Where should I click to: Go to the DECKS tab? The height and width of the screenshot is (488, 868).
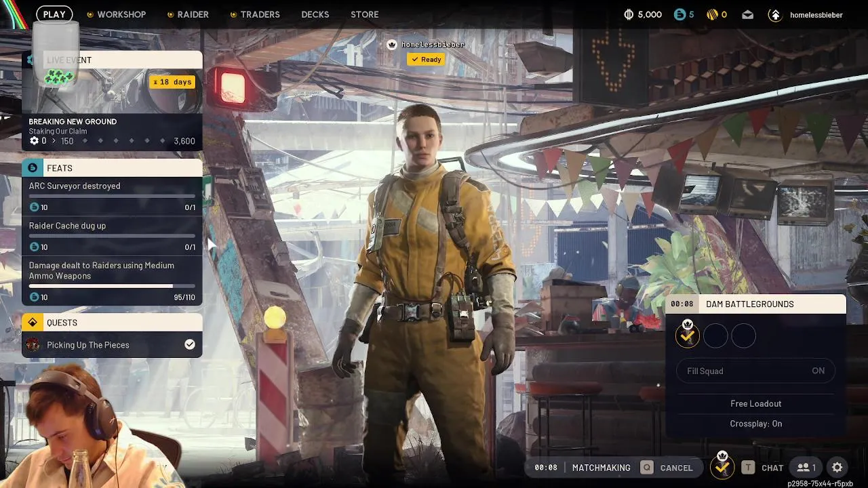pyautogui.click(x=315, y=14)
